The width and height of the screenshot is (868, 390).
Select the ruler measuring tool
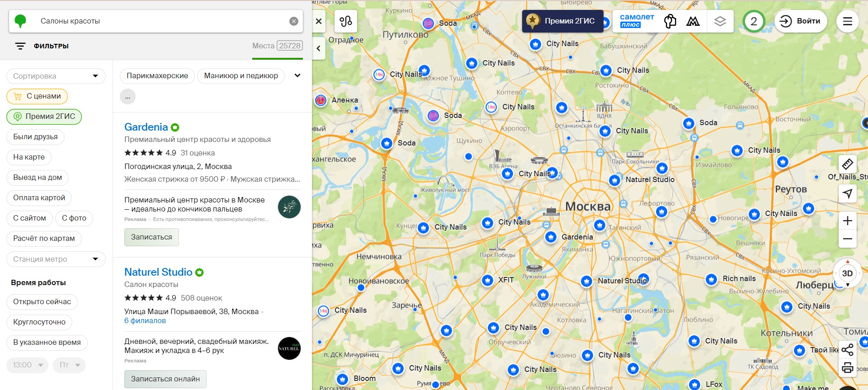coord(848,164)
